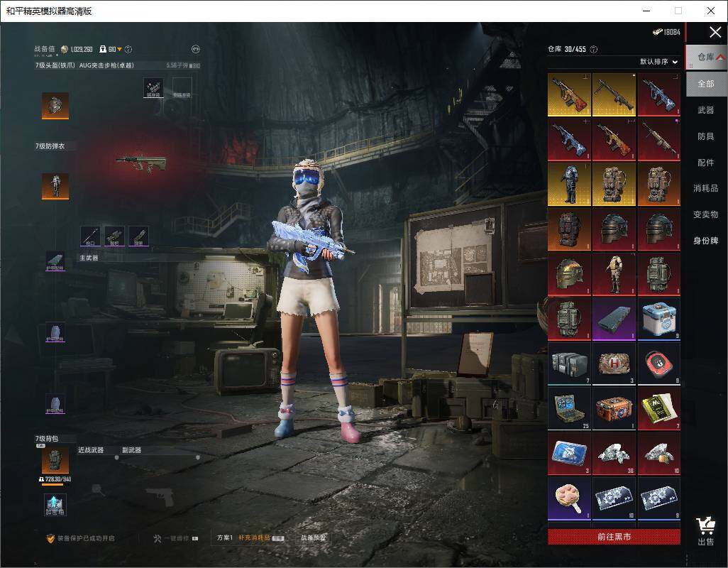Click the red 前往黑市 button
Viewport: 728px width, 568px height.
pos(614,537)
